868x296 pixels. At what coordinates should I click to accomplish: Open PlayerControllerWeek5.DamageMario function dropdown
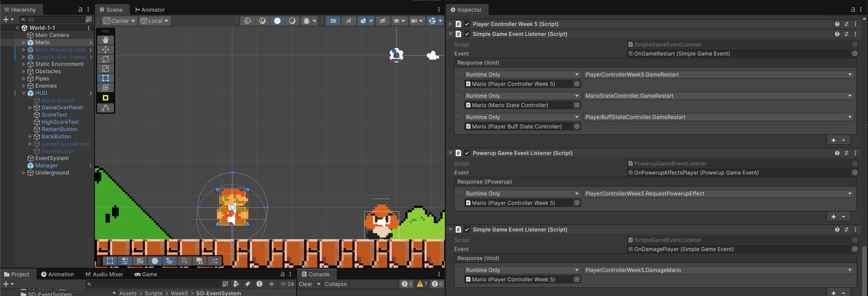point(718,270)
